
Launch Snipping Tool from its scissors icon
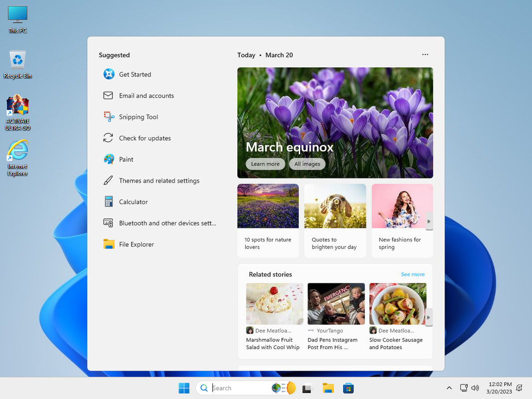tap(109, 117)
